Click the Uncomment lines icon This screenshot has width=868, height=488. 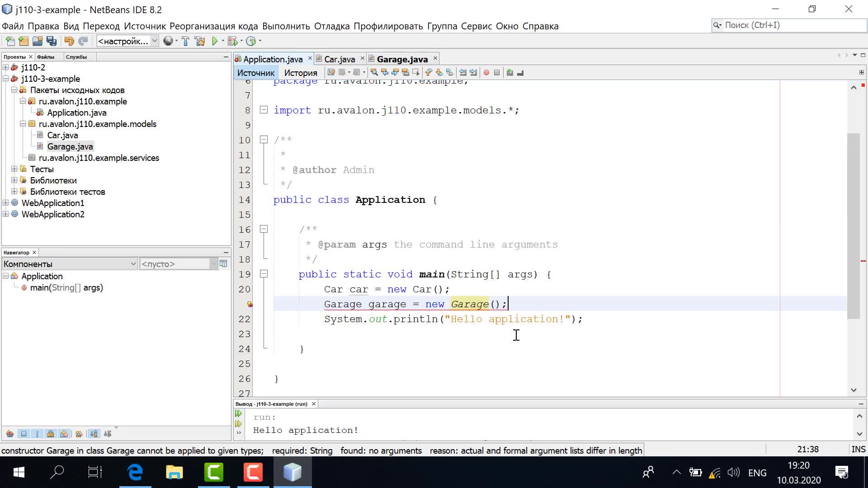point(520,72)
